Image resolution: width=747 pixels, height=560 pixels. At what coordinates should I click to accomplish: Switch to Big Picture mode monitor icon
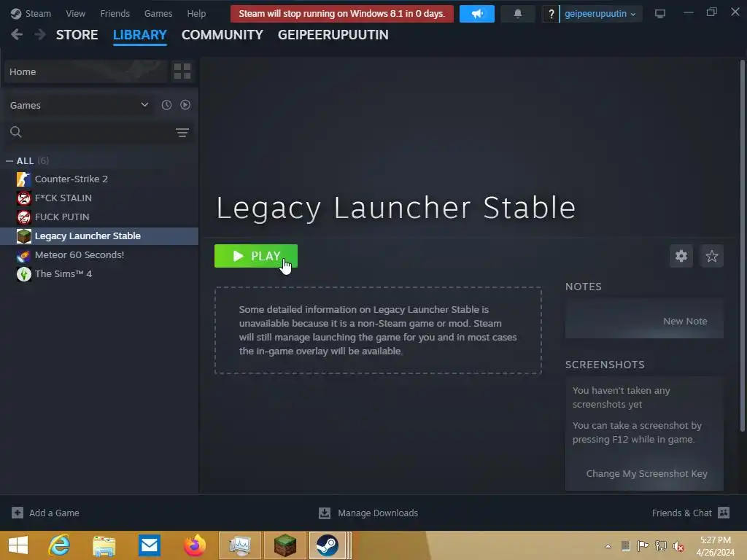coord(659,14)
